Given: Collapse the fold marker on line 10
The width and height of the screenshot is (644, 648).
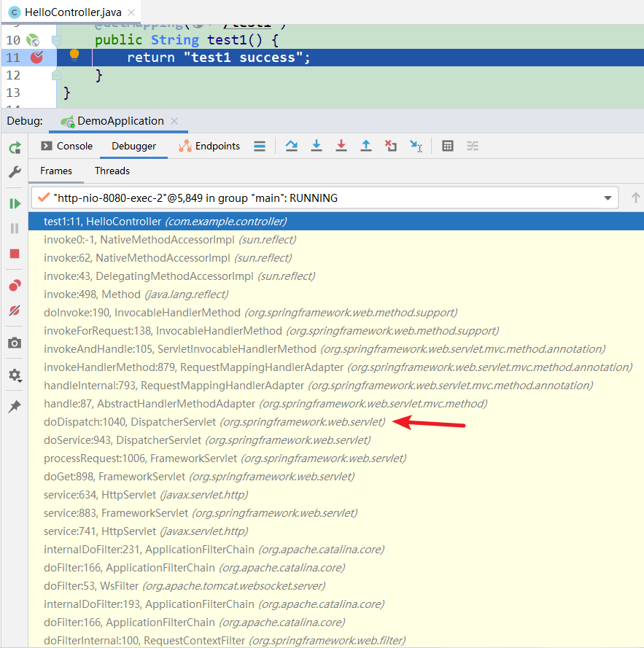Looking at the screenshot, I should click(x=57, y=40).
